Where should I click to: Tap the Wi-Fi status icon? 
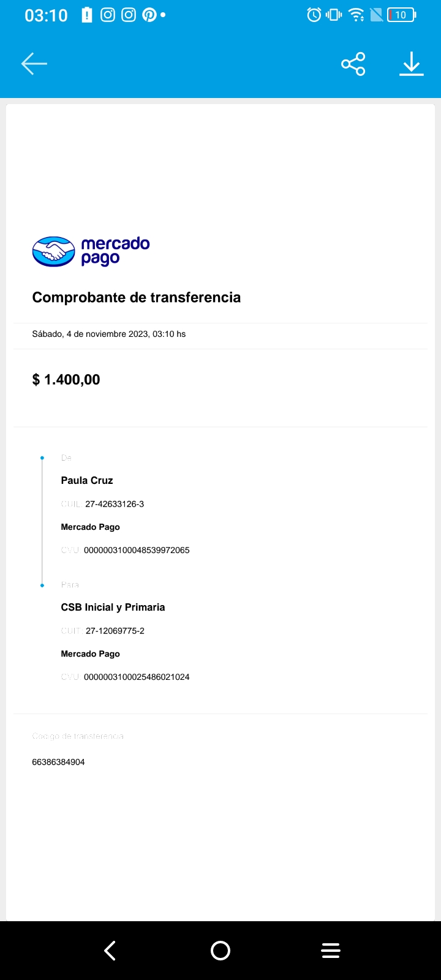(x=356, y=15)
